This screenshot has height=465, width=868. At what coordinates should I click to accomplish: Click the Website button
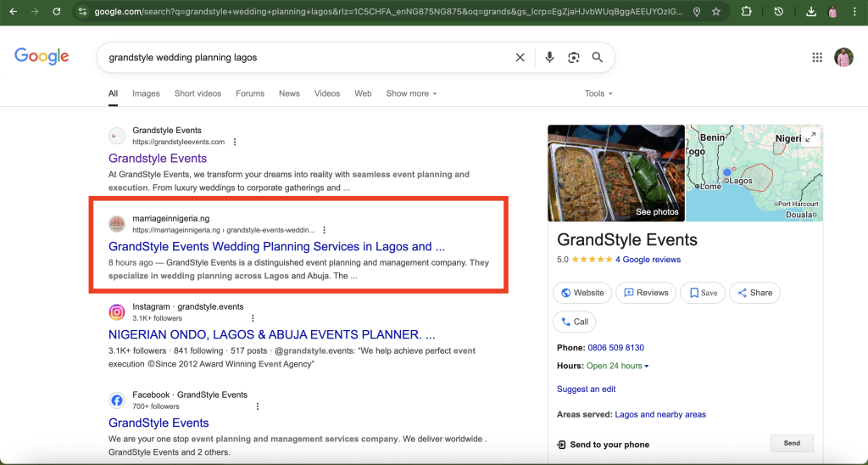click(582, 293)
